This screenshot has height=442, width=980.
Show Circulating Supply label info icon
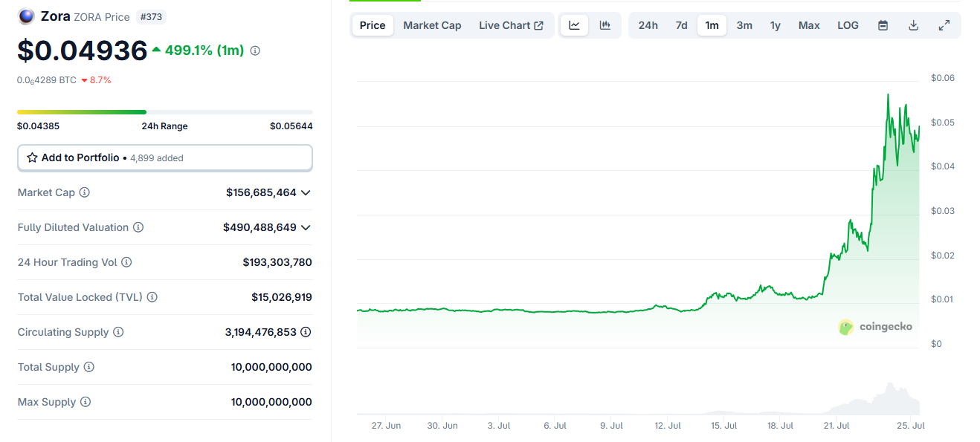point(118,332)
